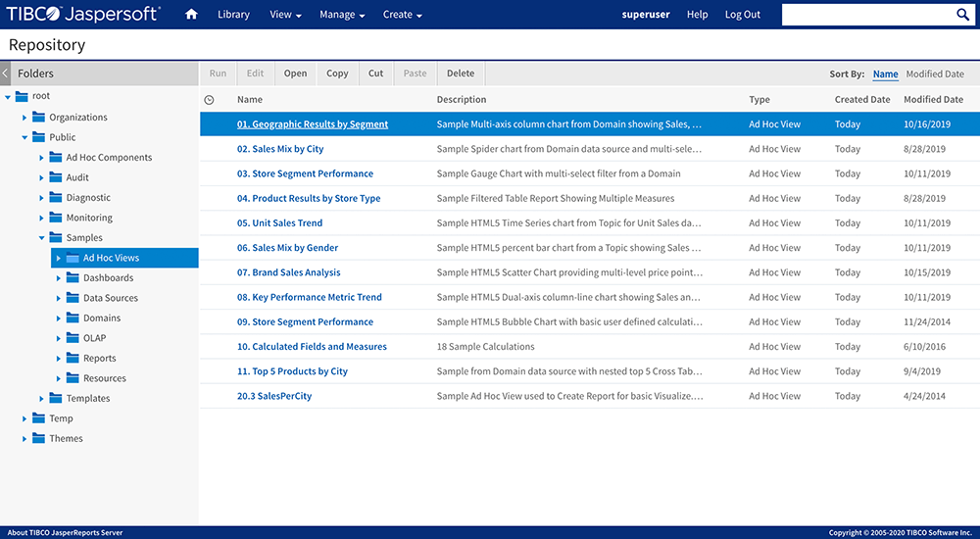The width and height of the screenshot is (980, 539).
Task: Click the Open toolbar button
Action: (x=295, y=73)
